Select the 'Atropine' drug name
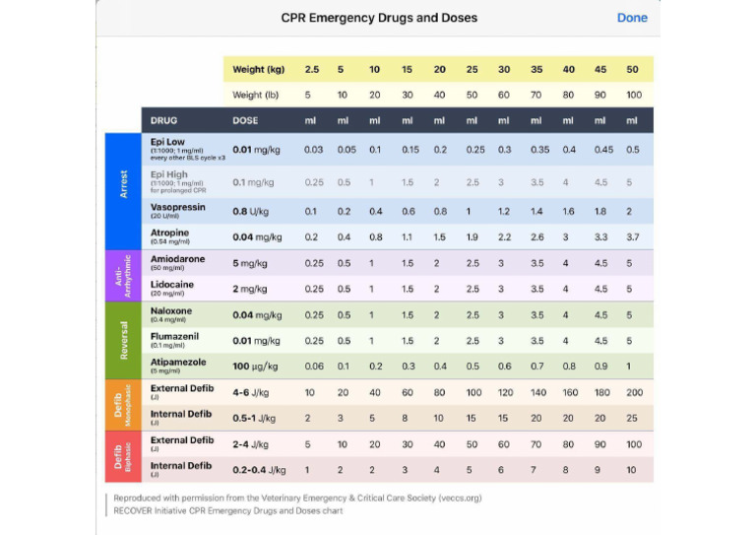Image resolution: width=756 pixels, height=535 pixels. pos(169,233)
